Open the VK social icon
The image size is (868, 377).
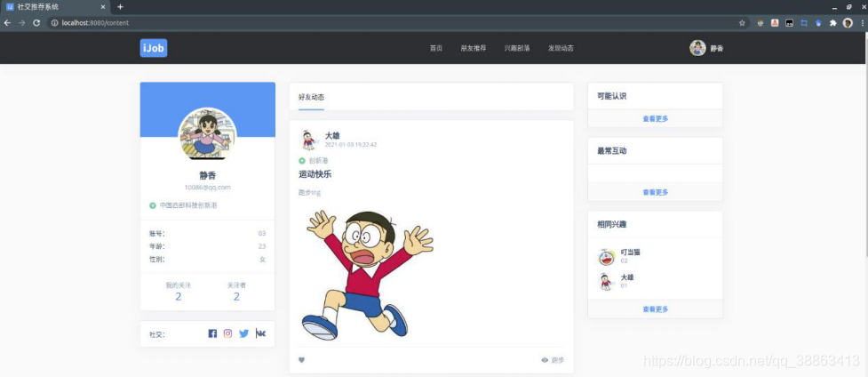click(260, 333)
